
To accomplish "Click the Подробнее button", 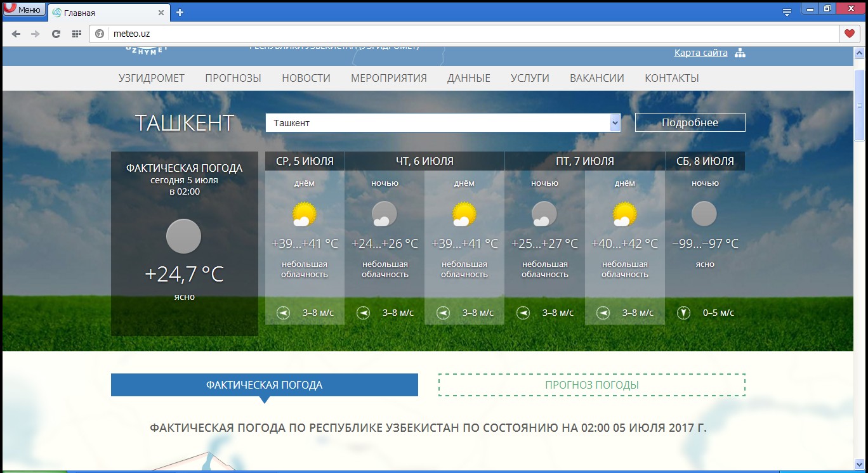I will point(690,122).
